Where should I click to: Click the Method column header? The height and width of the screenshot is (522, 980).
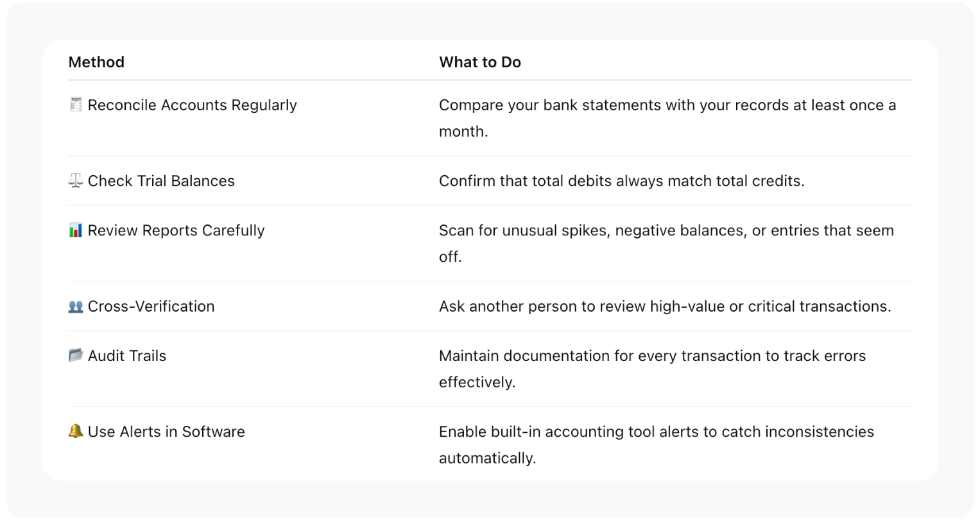(96, 62)
